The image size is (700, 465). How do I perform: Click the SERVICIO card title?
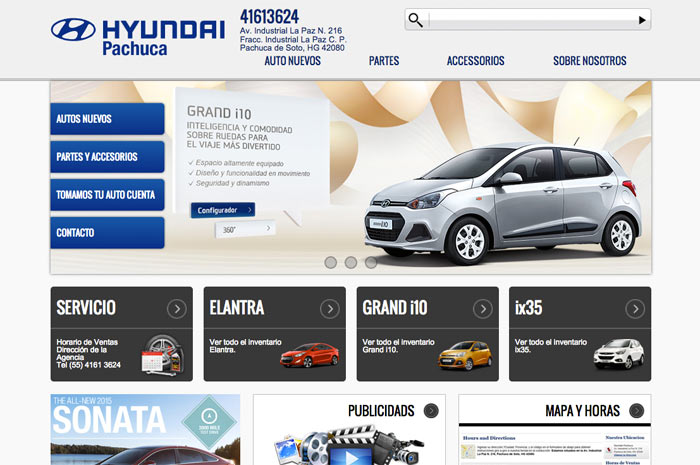(x=86, y=307)
